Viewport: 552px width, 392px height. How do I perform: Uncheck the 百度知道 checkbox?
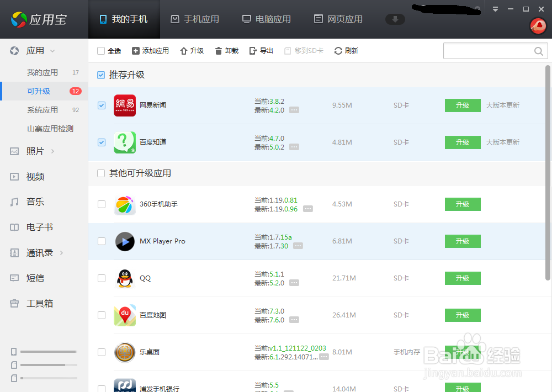click(102, 142)
